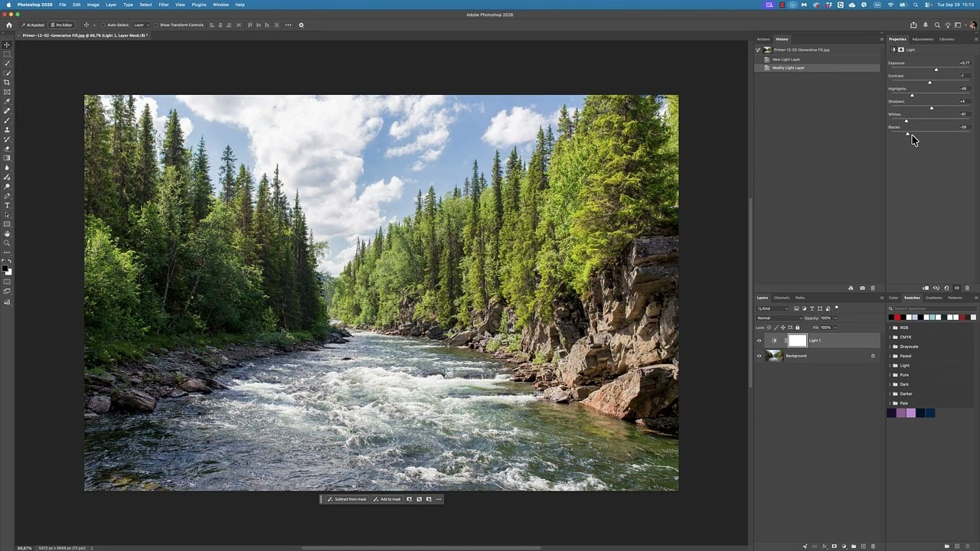Screen dimensions: 980x551
Task: Enable Show Transform Controls checkbox
Action: (x=155, y=25)
